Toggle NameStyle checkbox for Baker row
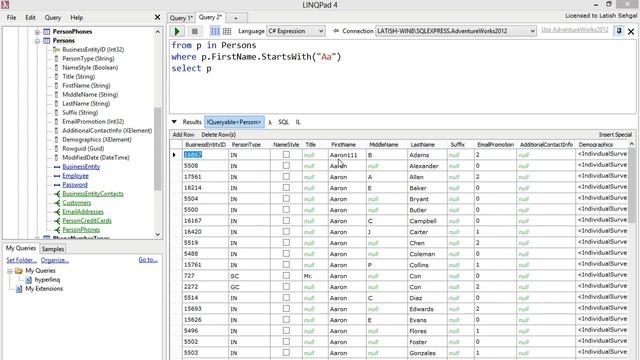Viewport: 640px width, 360px height. (x=286, y=188)
